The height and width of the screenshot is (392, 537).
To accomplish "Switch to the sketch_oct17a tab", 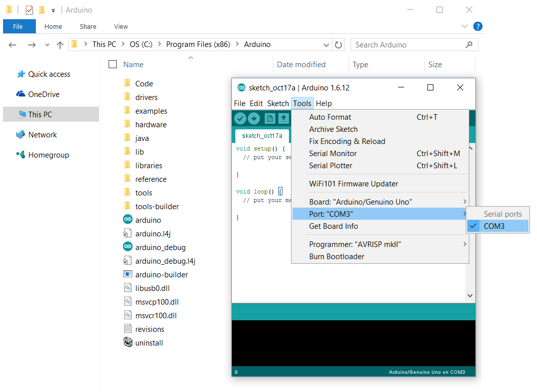I will (262, 135).
